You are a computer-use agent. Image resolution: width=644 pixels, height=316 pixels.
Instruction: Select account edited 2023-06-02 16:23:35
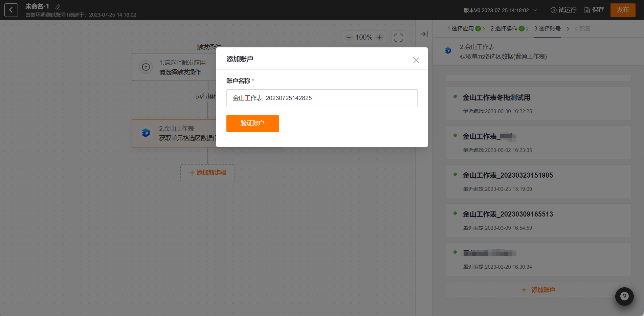pos(538,142)
